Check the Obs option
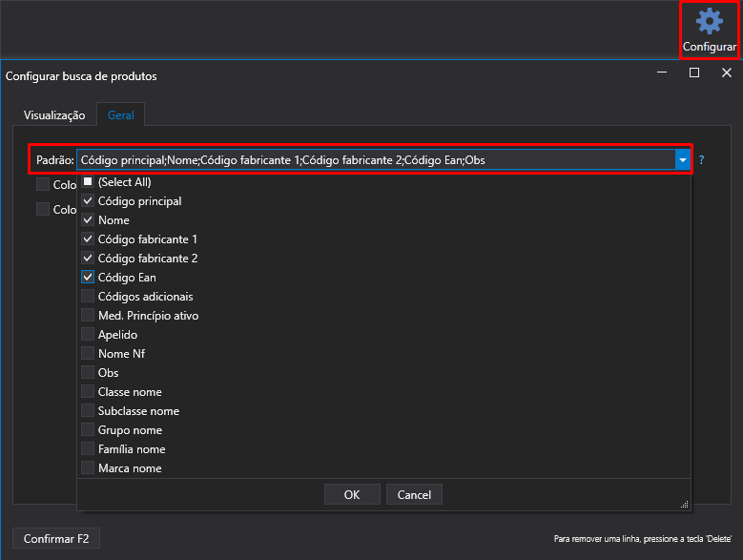 click(x=88, y=372)
